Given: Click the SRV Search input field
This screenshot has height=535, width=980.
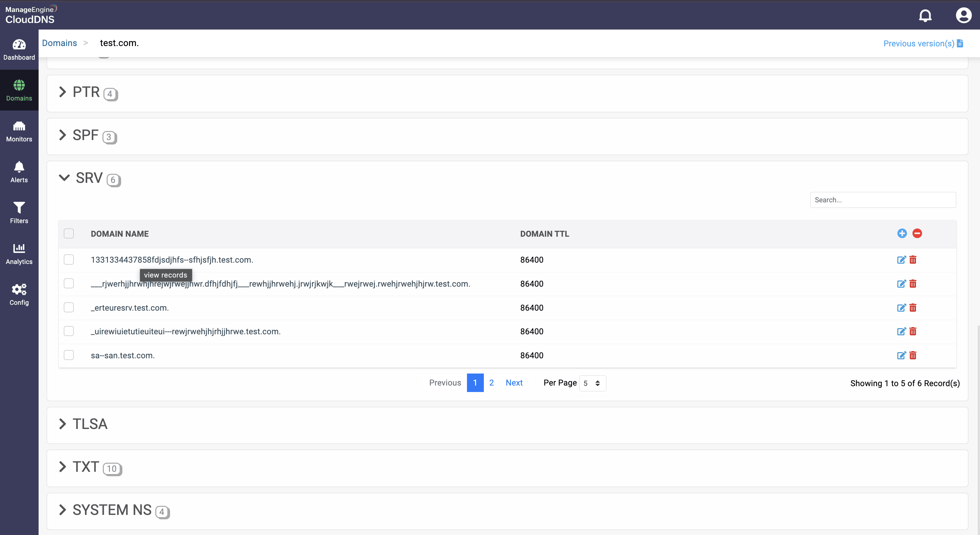Looking at the screenshot, I should (883, 200).
